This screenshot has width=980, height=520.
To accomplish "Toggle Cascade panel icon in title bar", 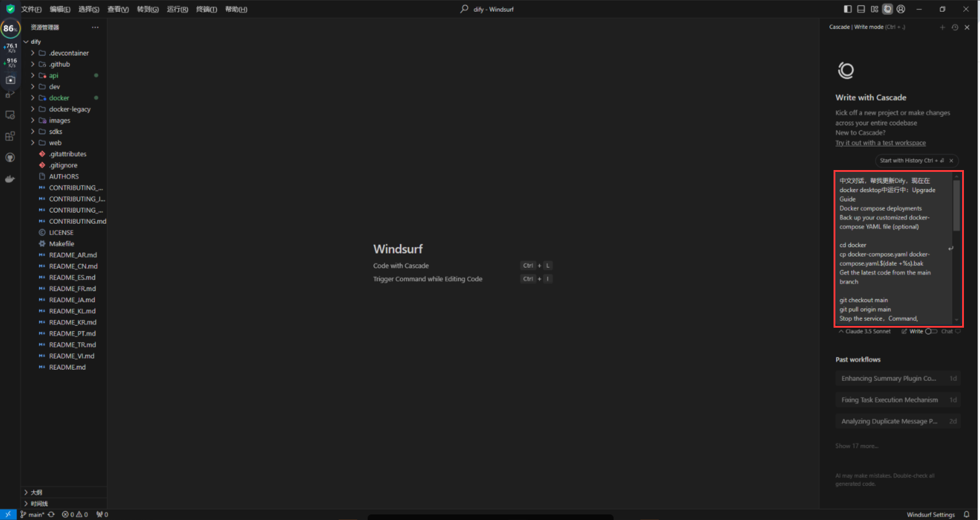I will click(x=887, y=9).
